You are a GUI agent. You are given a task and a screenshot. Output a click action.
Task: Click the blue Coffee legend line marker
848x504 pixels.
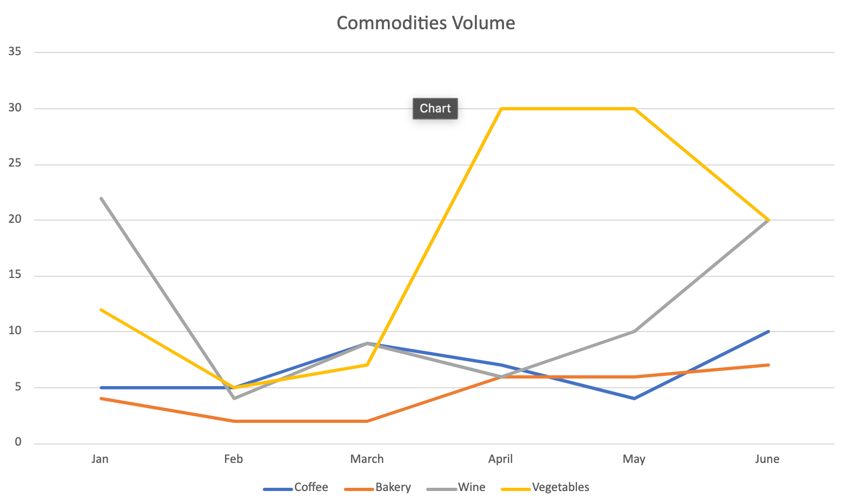coord(278,489)
